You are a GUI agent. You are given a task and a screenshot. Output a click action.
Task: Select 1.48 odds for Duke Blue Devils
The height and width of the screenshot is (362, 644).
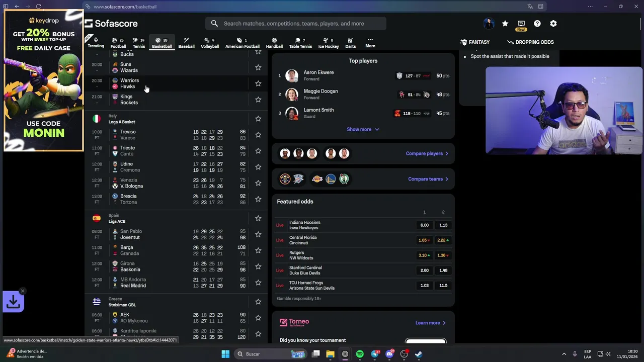coord(443,270)
